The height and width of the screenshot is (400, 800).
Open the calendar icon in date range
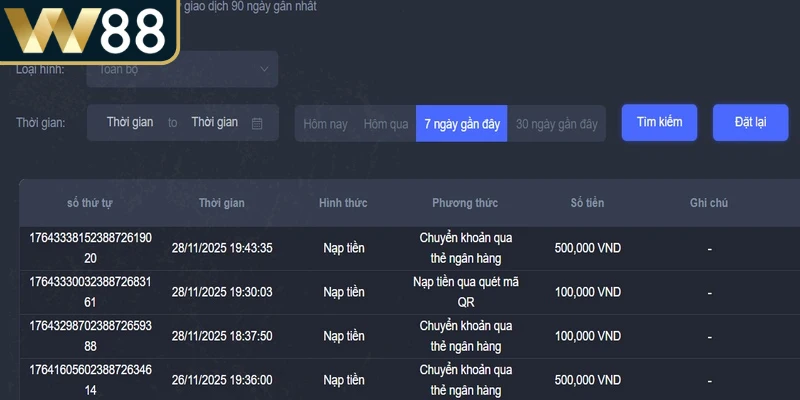coord(257,123)
